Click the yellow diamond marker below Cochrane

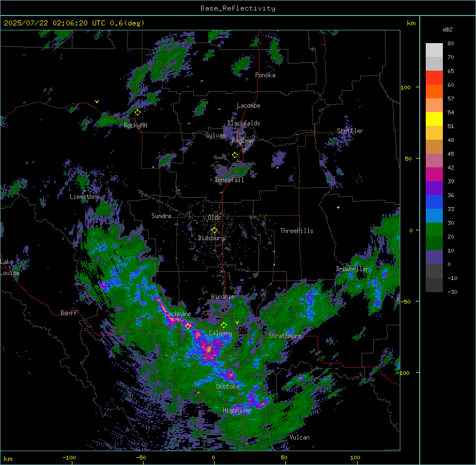click(188, 326)
